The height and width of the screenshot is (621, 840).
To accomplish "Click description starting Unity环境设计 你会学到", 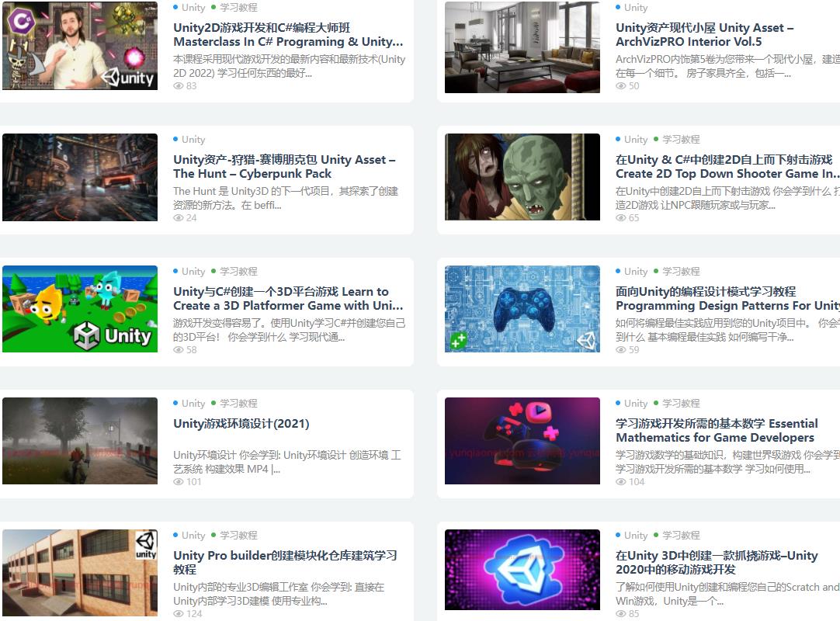I will tap(286, 462).
